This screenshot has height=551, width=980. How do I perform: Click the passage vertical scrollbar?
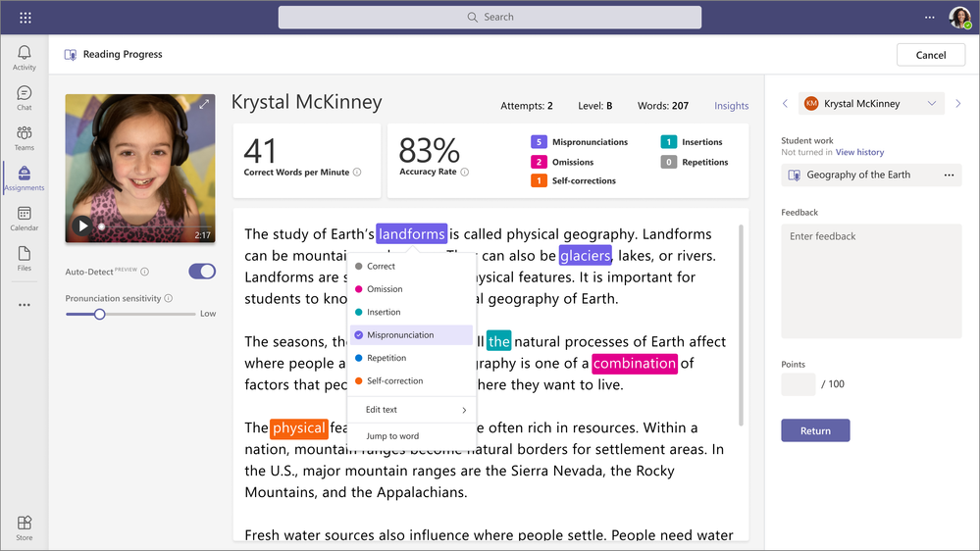pyautogui.click(x=742, y=325)
